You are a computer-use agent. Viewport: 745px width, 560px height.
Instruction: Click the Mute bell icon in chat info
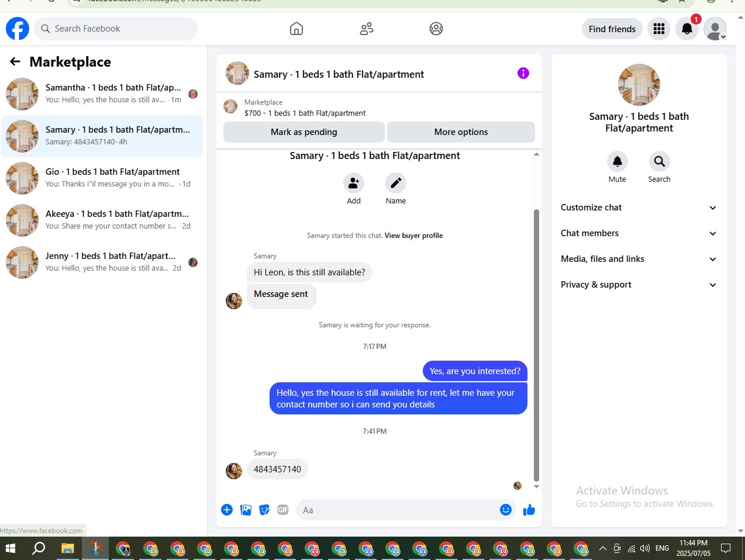618,161
